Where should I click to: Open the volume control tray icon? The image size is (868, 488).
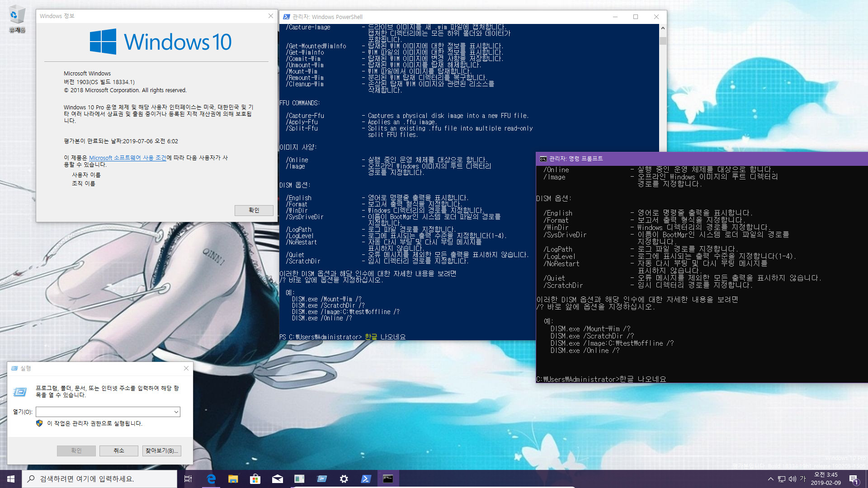tap(793, 479)
